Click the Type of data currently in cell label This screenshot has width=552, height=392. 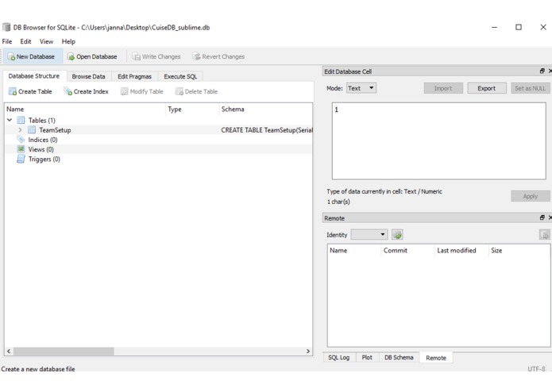[x=384, y=191]
